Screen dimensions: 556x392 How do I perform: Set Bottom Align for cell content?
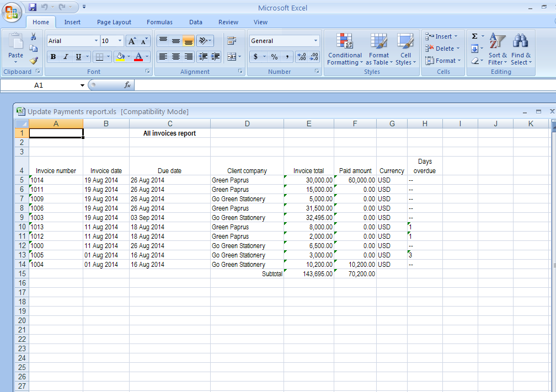(x=188, y=41)
